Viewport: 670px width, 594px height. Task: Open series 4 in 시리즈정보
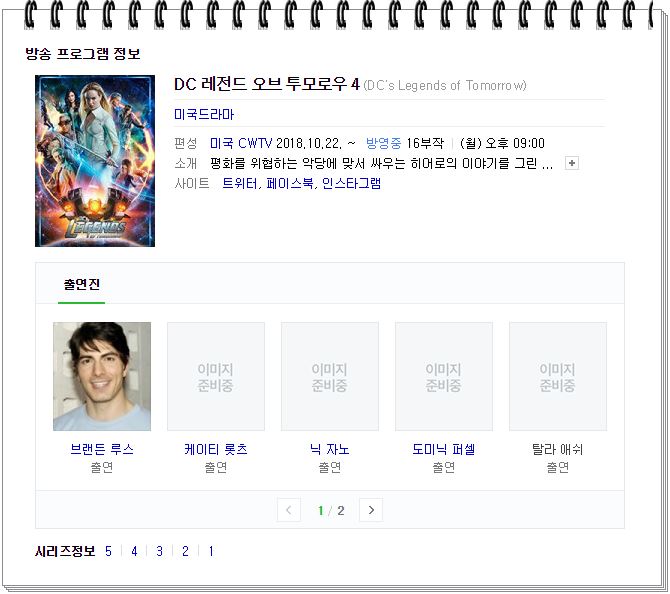(x=134, y=551)
